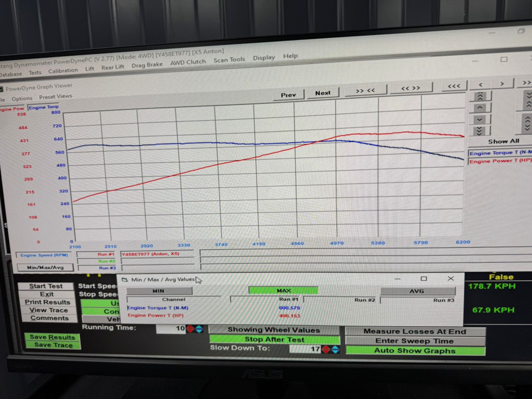Open Preset Views menu in Graph Viewer
The width and height of the screenshot is (532, 399).
(x=55, y=96)
